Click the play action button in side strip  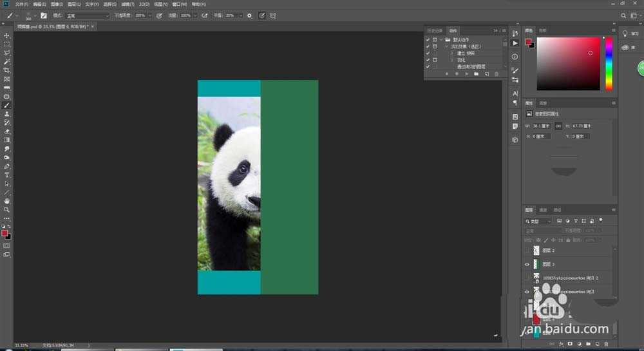coord(515,43)
